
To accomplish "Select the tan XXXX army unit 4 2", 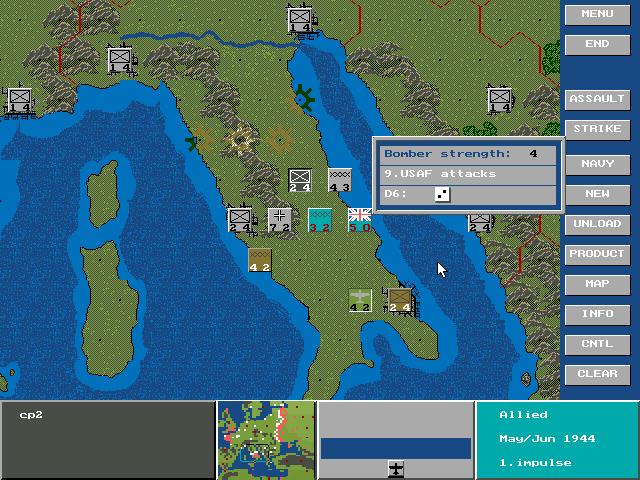I will tap(260, 260).
